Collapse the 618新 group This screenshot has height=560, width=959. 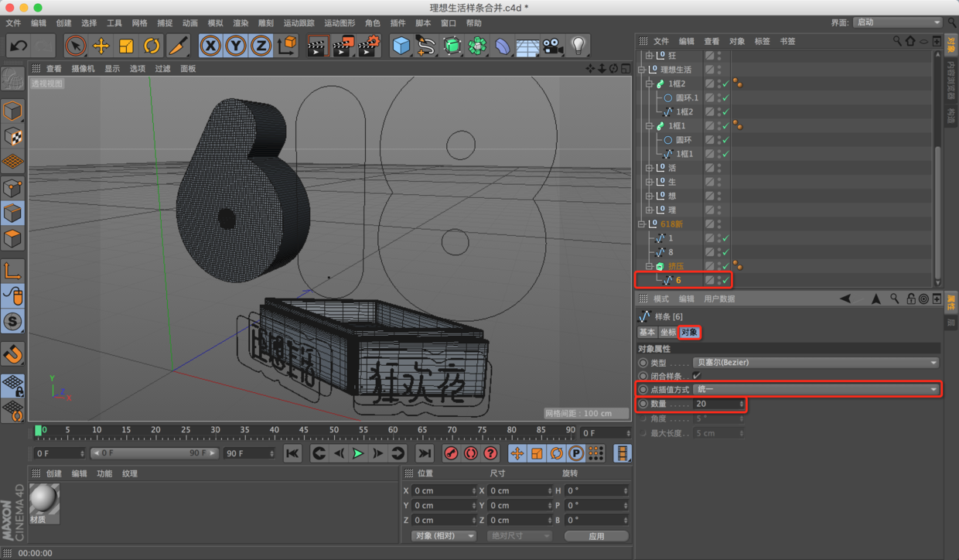point(642,224)
